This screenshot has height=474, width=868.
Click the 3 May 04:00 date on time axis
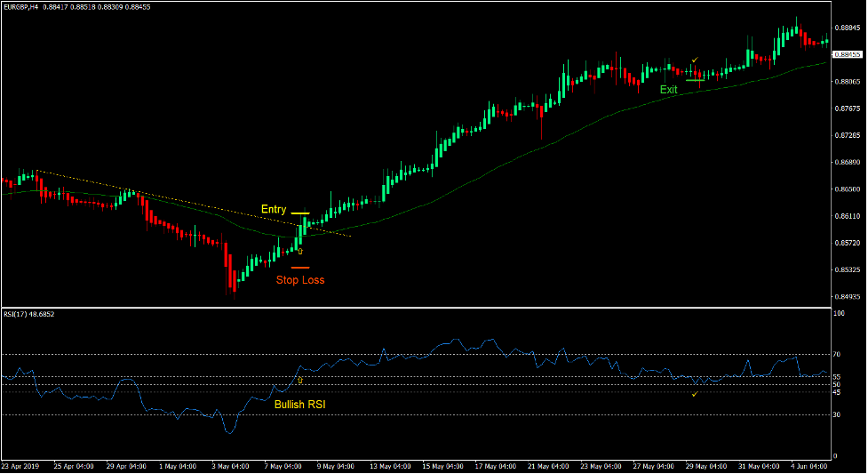(233, 466)
